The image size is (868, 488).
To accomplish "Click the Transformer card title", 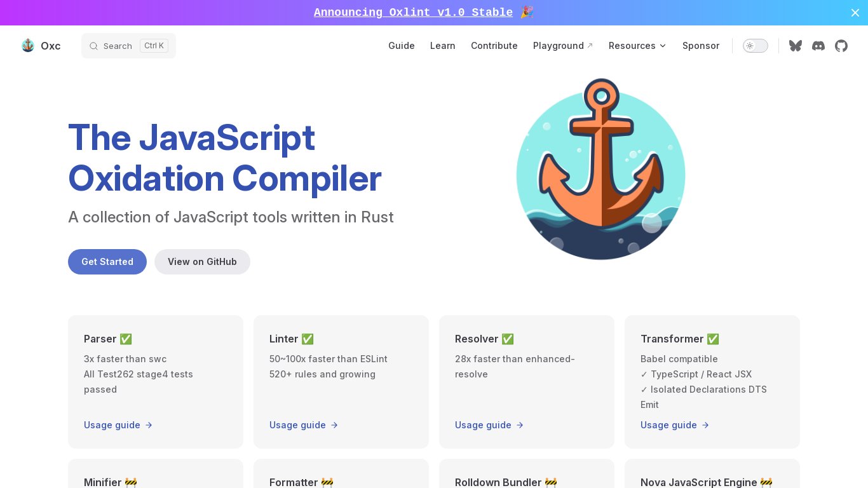I will coord(680,339).
